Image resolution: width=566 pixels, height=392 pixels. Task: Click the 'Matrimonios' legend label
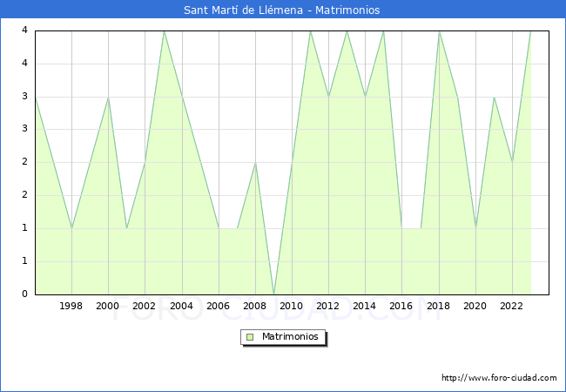tap(290, 336)
